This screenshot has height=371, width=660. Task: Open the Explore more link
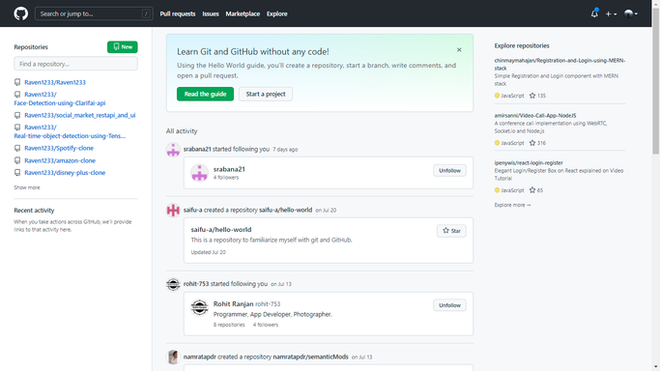click(512, 205)
